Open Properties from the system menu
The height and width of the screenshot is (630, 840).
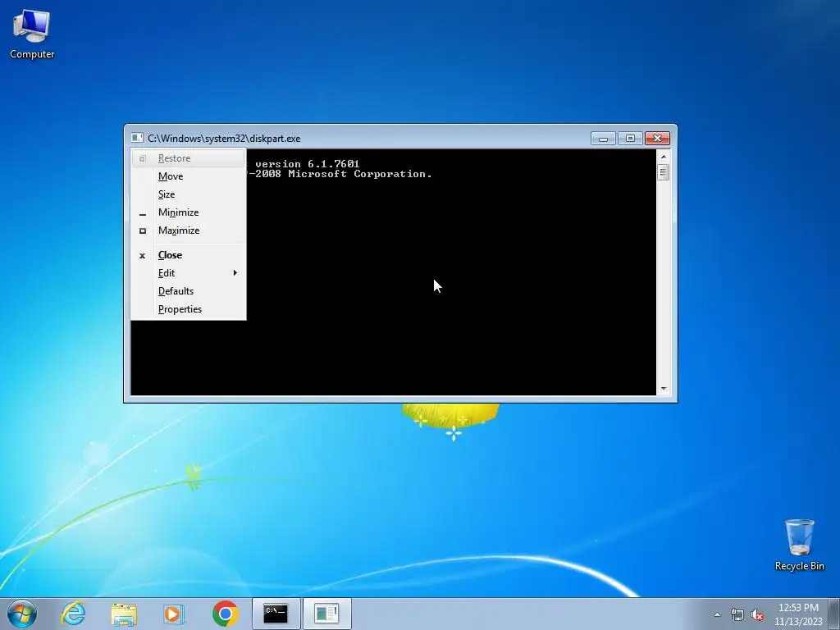pyautogui.click(x=189, y=309)
